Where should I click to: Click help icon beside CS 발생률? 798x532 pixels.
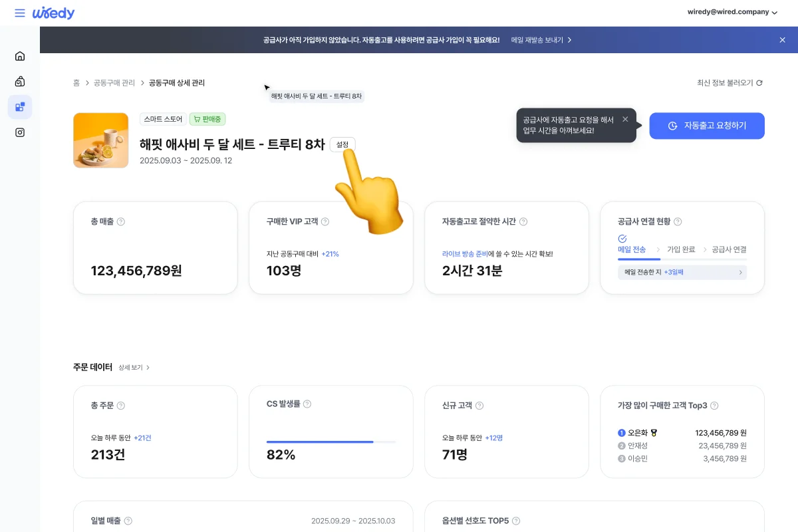tap(307, 404)
